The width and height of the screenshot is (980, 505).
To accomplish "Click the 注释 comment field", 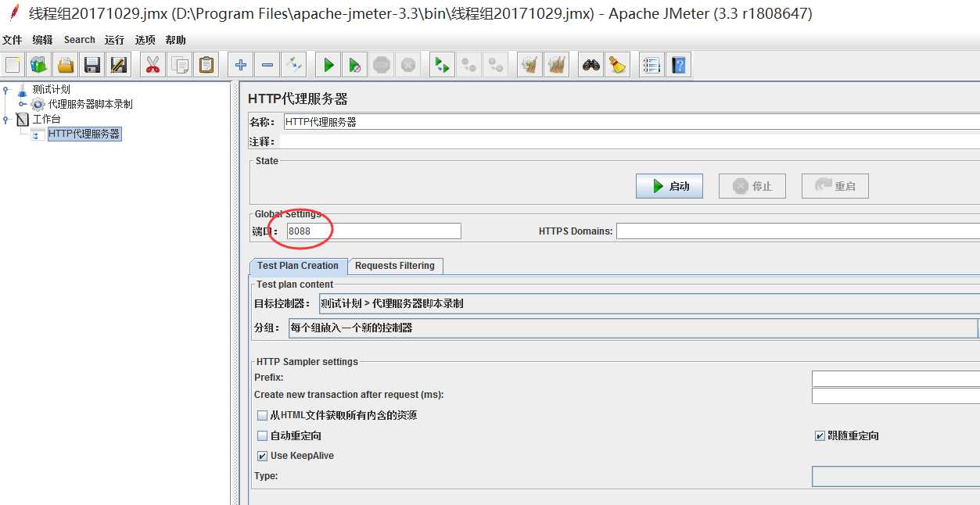I will click(630, 141).
